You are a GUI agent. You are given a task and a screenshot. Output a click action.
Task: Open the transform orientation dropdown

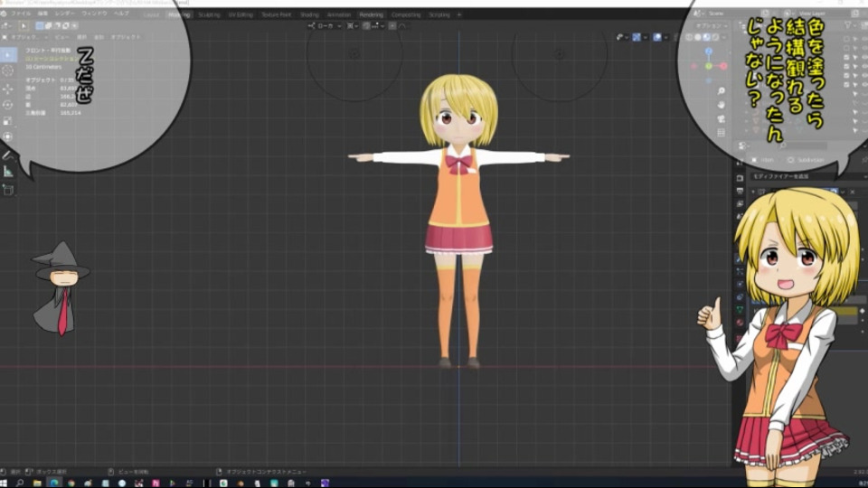click(325, 26)
